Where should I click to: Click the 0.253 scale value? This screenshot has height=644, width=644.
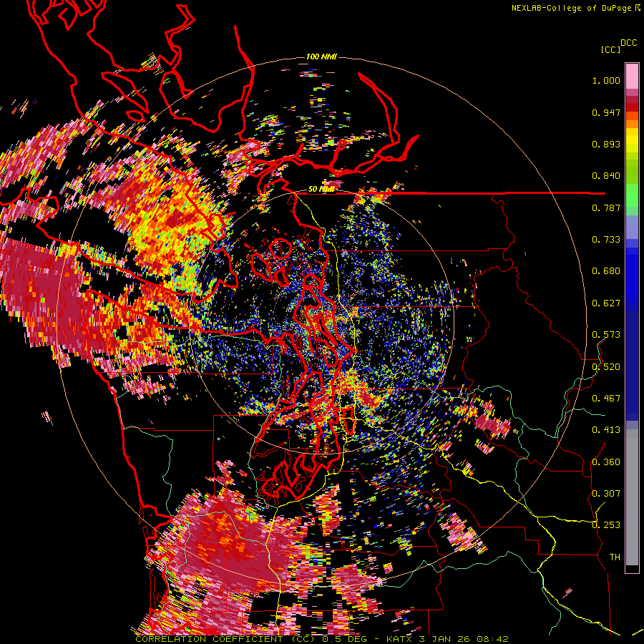[x=606, y=525]
